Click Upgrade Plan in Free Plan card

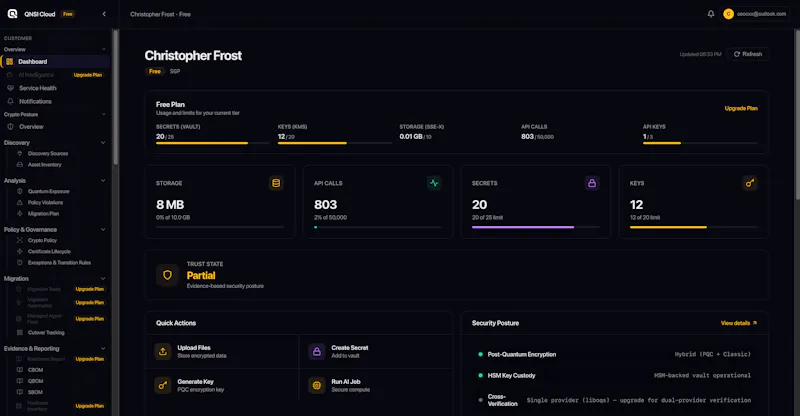pos(741,108)
